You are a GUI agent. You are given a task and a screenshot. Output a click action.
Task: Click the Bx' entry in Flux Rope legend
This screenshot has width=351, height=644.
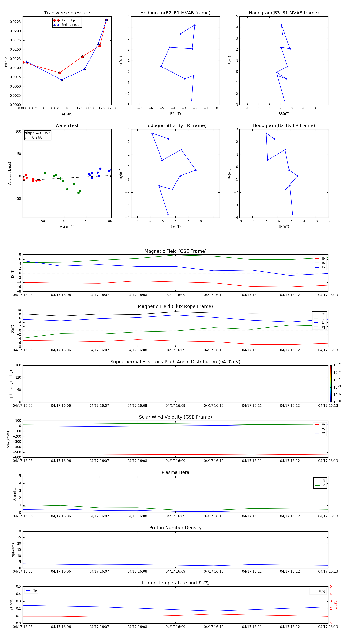point(320,314)
